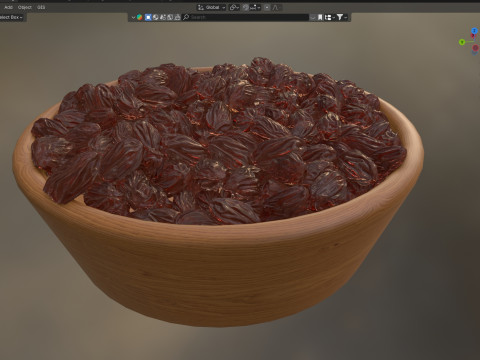The width and height of the screenshot is (480, 360).
Task: Click into the Search field
Action: tap(246, 17)
